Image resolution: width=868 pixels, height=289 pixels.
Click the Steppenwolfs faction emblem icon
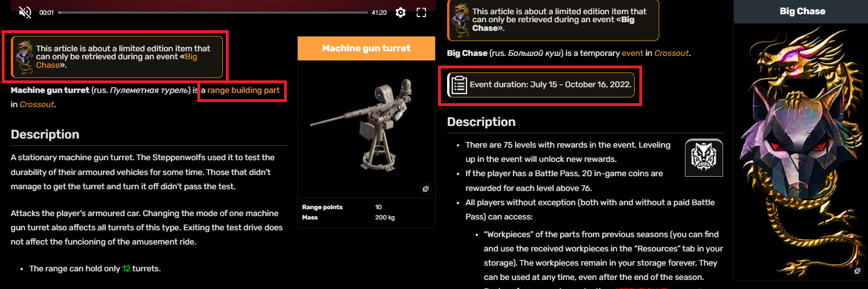click(x=704, y=158)
